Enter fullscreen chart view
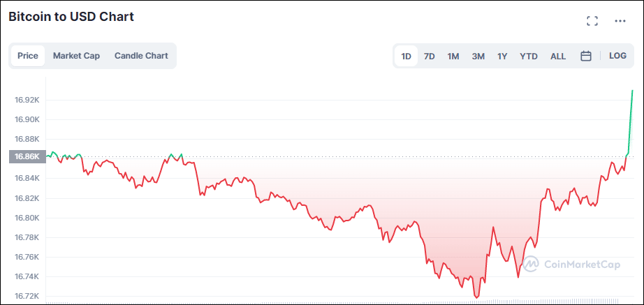 pos(592,21)
